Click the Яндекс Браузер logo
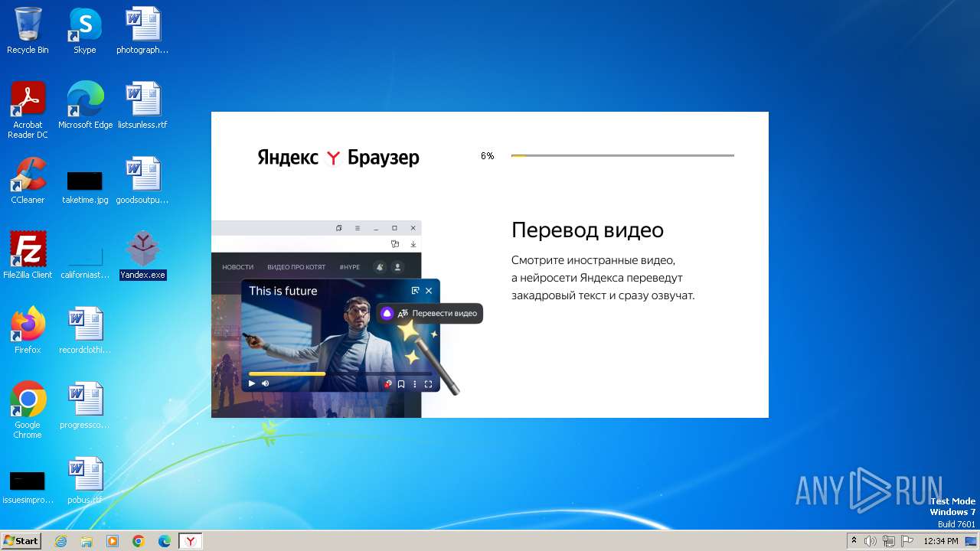The image size is (980, 551). point(338,158)
